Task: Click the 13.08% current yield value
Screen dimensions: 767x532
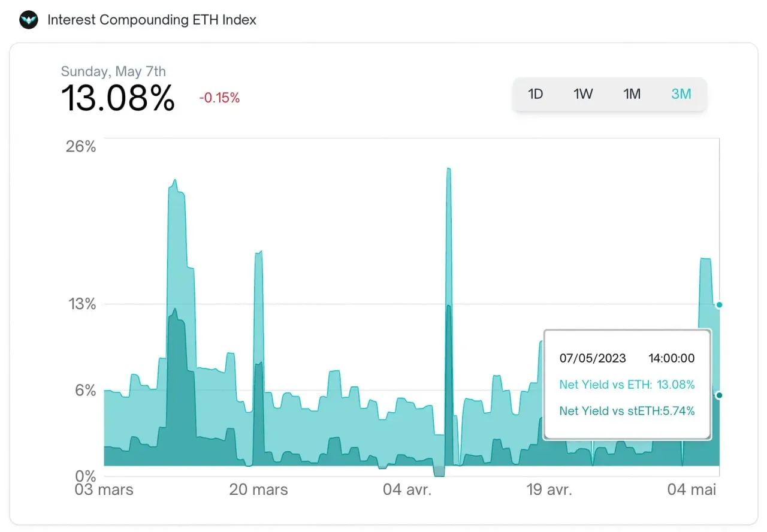Action: coord(118,98)
